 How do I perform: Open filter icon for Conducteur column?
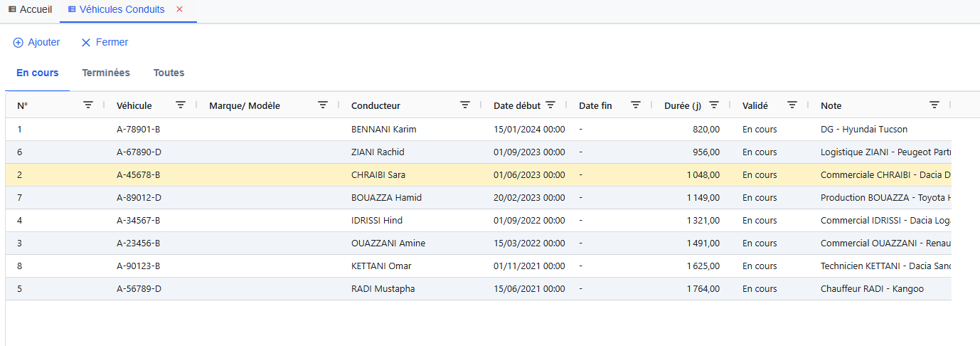click(x=465, y=105)
